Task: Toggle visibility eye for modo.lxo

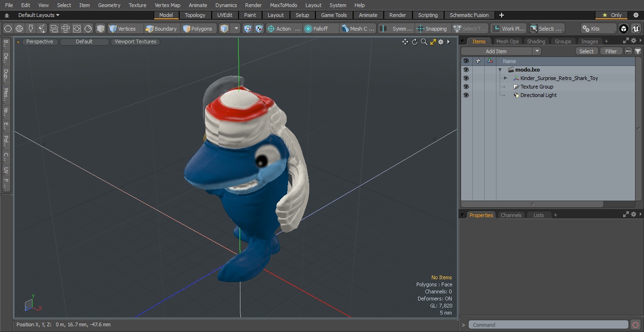Action: tap(466, 70)
